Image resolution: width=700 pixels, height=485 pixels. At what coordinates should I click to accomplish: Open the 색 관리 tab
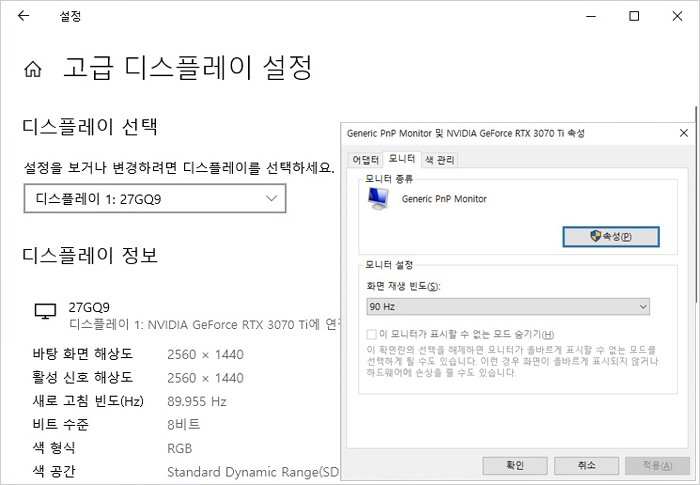click(440, 159)
